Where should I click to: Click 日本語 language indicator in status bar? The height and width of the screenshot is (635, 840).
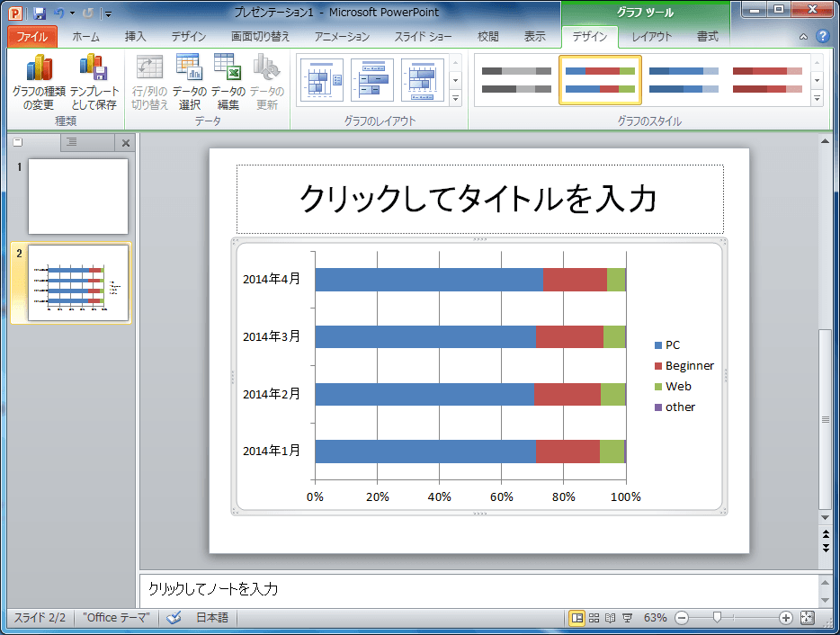pyautogui.click(x=212, y=618)
